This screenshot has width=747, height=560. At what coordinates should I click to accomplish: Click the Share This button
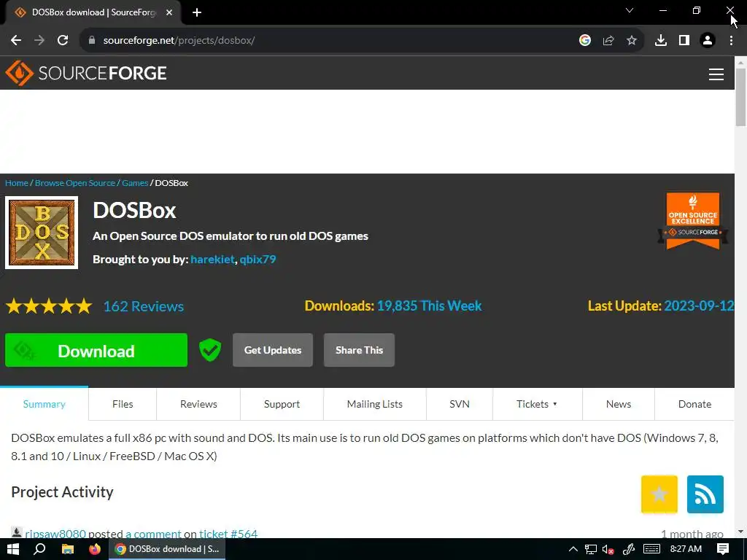tap(359, 350)
